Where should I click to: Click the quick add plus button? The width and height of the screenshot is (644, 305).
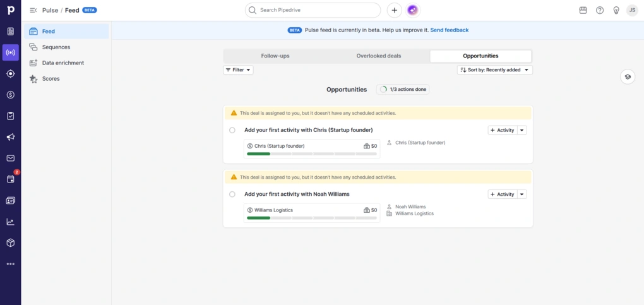point(394,10)
